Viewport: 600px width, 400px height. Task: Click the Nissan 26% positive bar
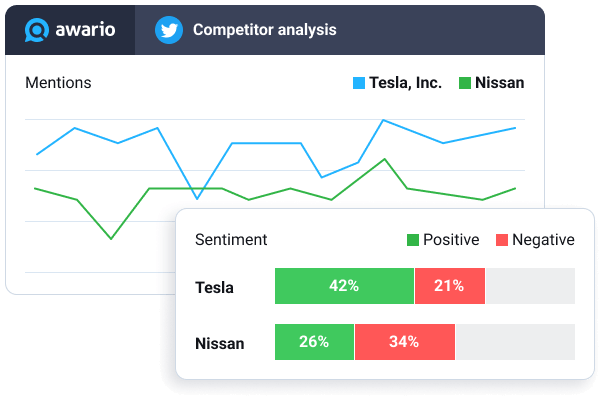pos(314,342)
